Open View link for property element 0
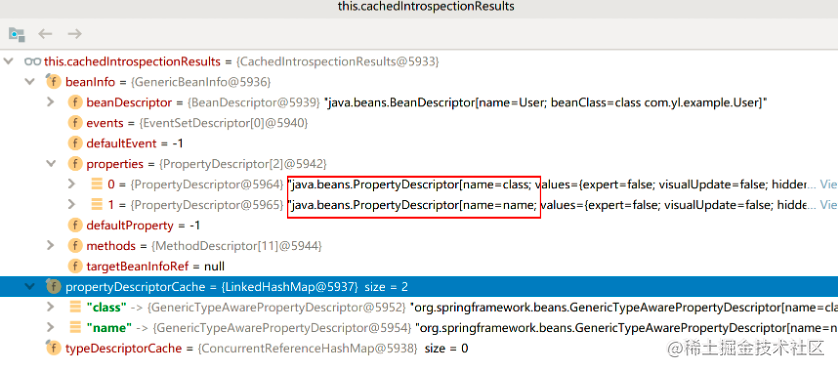The image size is (838, 371). point(828,184)
